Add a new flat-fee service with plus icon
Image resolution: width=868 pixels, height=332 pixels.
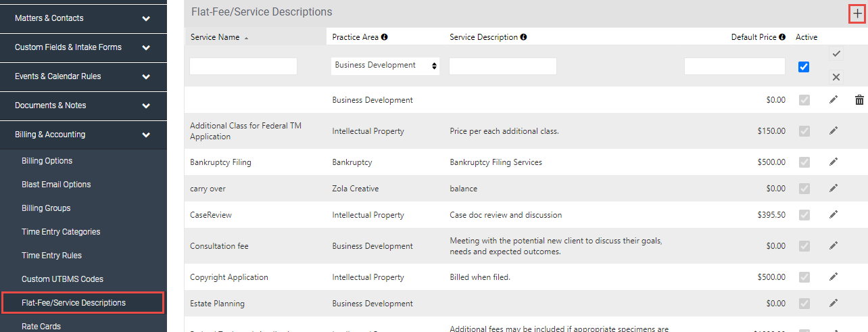pyautogui.click(x=857, y=13)
